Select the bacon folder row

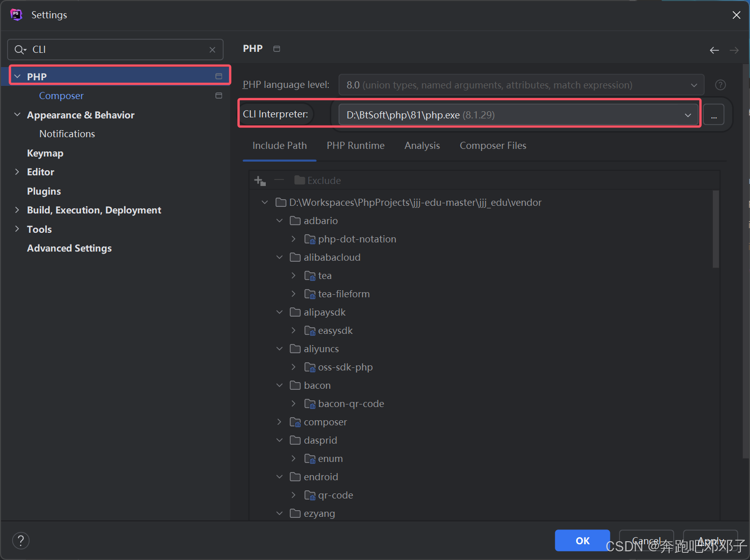pyautogui.click(x=317, y=385)
